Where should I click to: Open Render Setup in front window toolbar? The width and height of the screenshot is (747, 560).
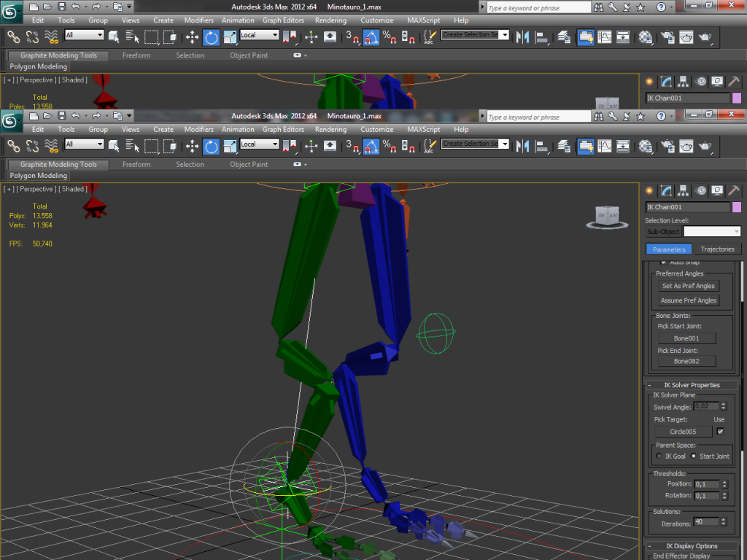[668, 146]
